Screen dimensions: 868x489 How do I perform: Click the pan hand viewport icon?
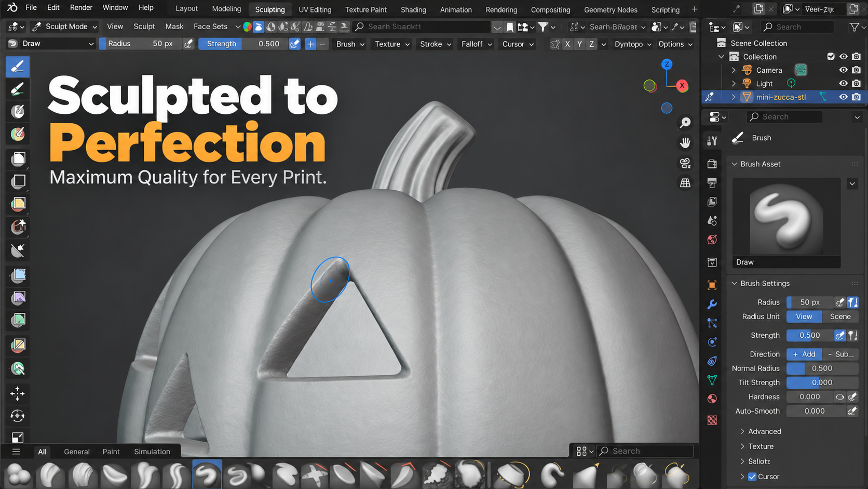tap(685, 142)
